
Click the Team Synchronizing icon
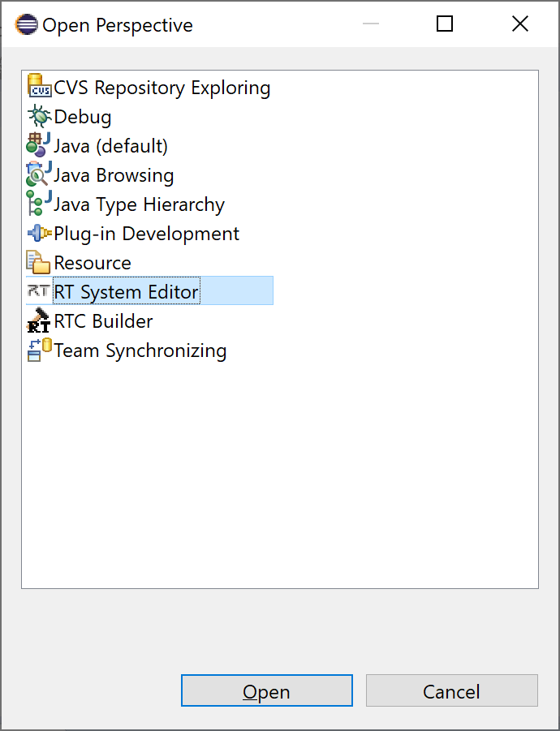click(x=39, y=350)
